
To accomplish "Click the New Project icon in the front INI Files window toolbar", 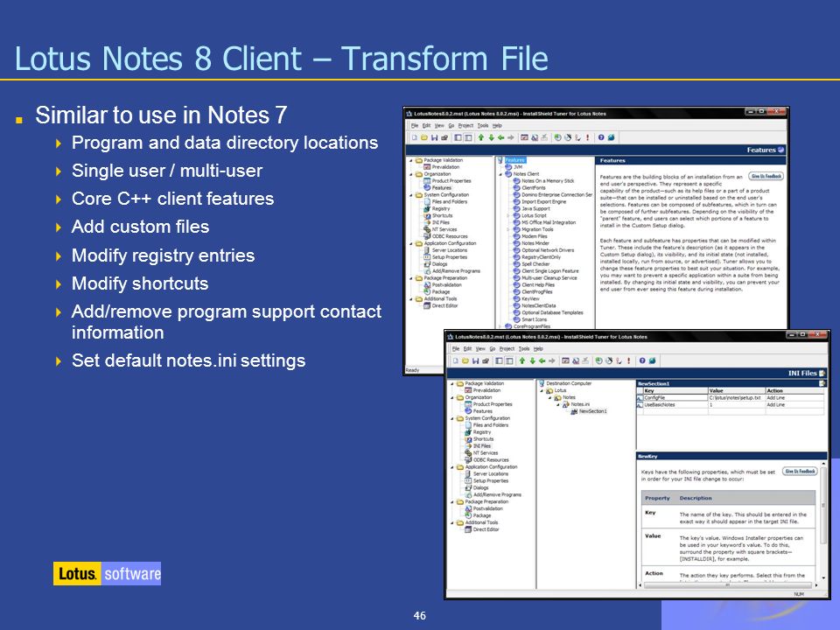I will [455, 361].
